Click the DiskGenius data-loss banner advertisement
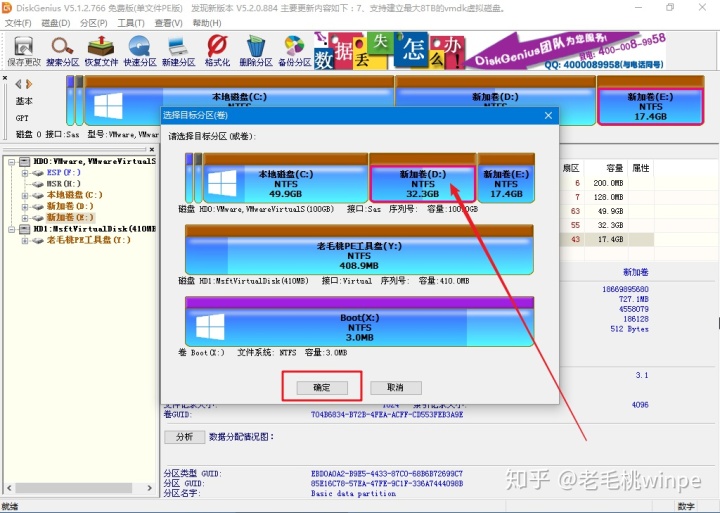Screen dimensions: 720x513 click(x=489, y=51)
